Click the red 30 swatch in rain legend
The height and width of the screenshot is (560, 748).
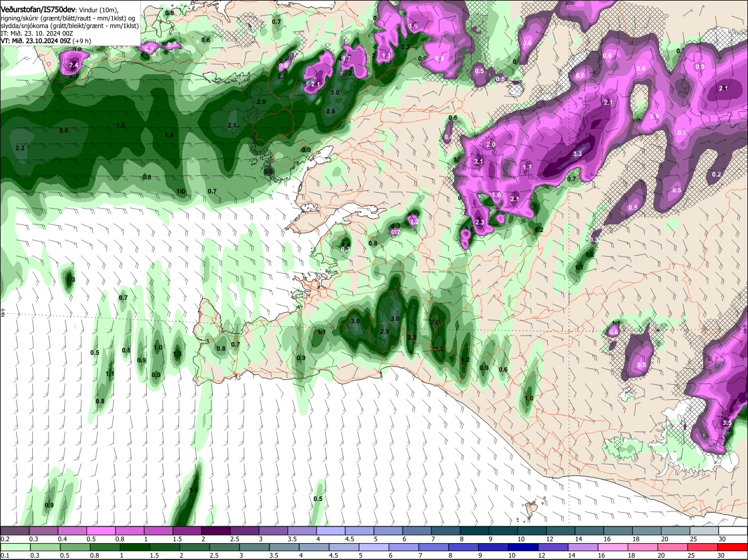pyautogui.click(x=733, y=547)
